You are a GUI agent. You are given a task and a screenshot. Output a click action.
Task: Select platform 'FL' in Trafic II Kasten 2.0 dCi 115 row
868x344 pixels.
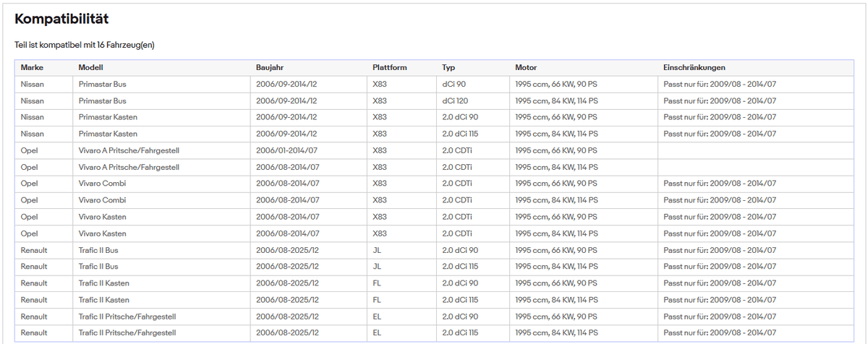tap(376, 300)
